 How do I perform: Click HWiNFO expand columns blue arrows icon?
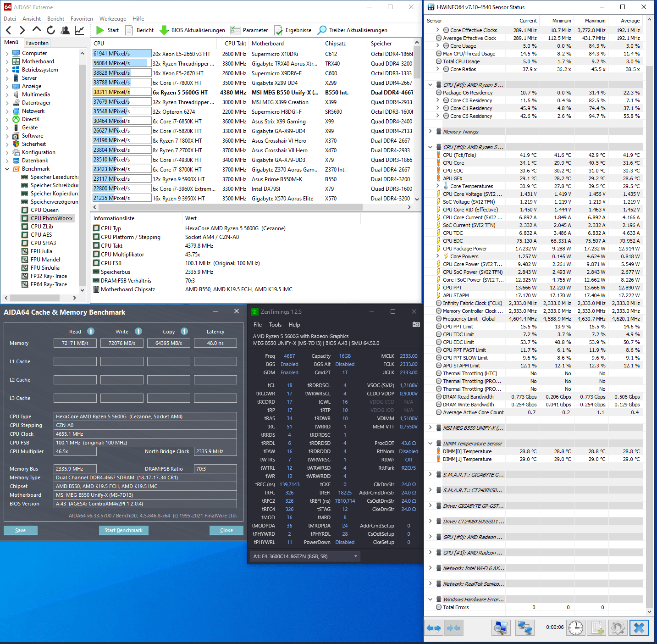[x=434, y=628]
